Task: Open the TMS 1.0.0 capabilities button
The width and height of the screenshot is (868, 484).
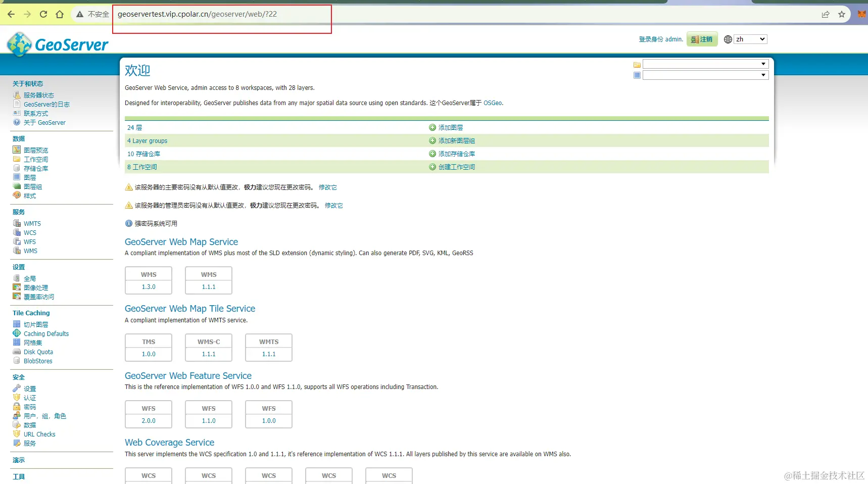Action: tap(149, 348)
